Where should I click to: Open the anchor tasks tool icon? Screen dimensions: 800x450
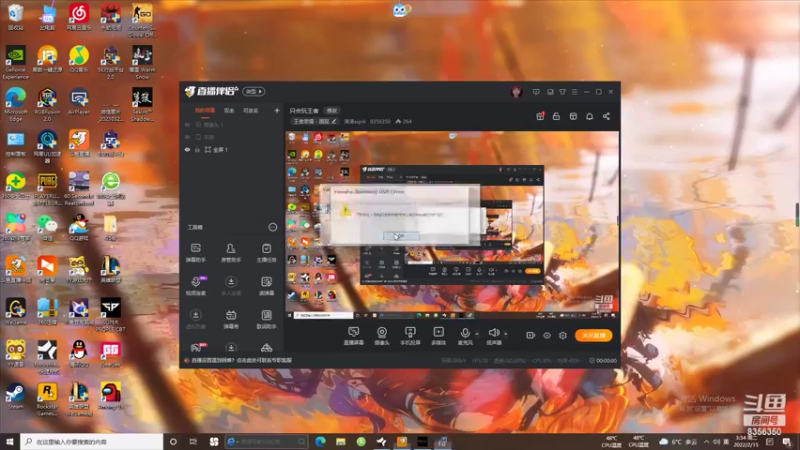pyautogui.click(x=266, y=253)
